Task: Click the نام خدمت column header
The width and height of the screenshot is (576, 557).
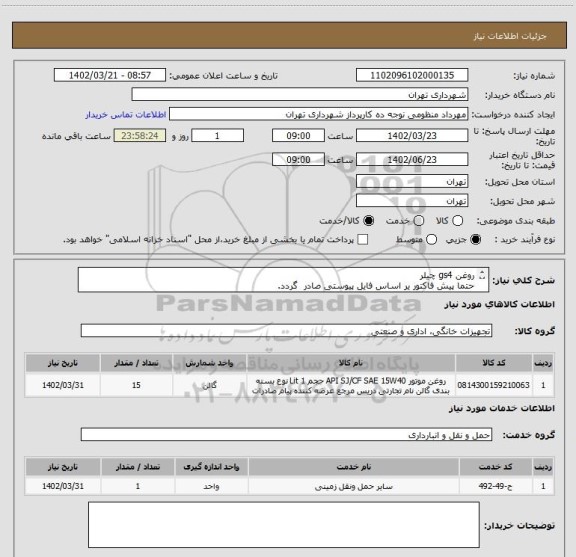Action: pyautogui.click(x=353, y=467)
